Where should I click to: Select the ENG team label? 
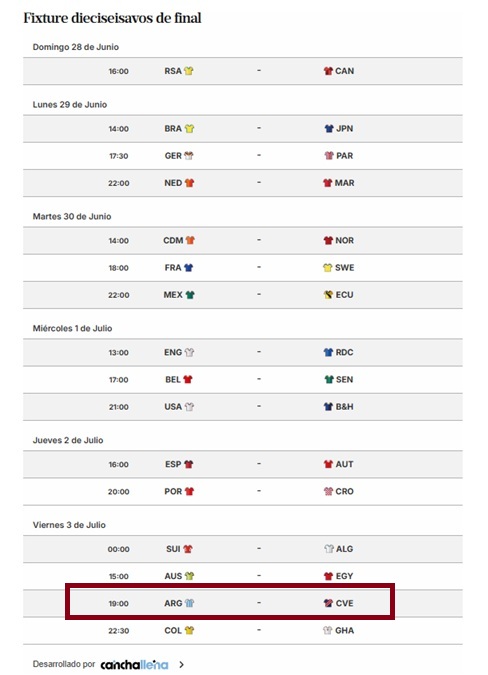173,353
